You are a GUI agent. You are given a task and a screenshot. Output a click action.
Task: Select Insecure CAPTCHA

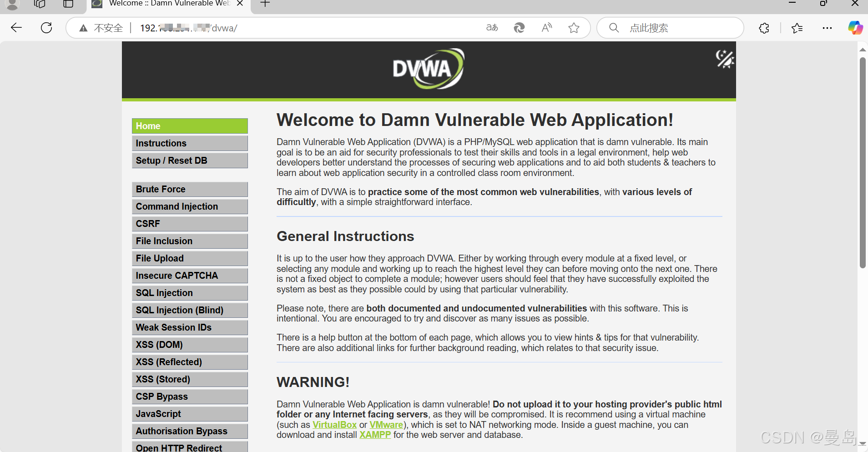[190, 276]
